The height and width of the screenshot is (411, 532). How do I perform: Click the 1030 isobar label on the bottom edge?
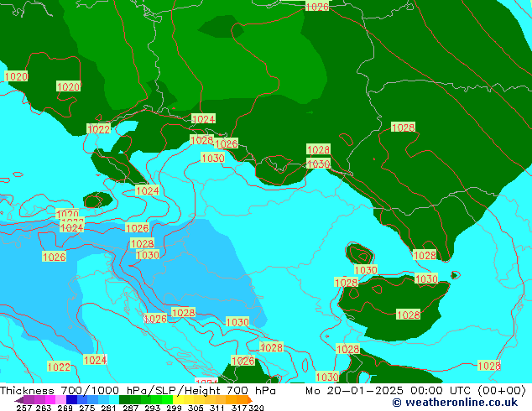click(x=327, y=377)
